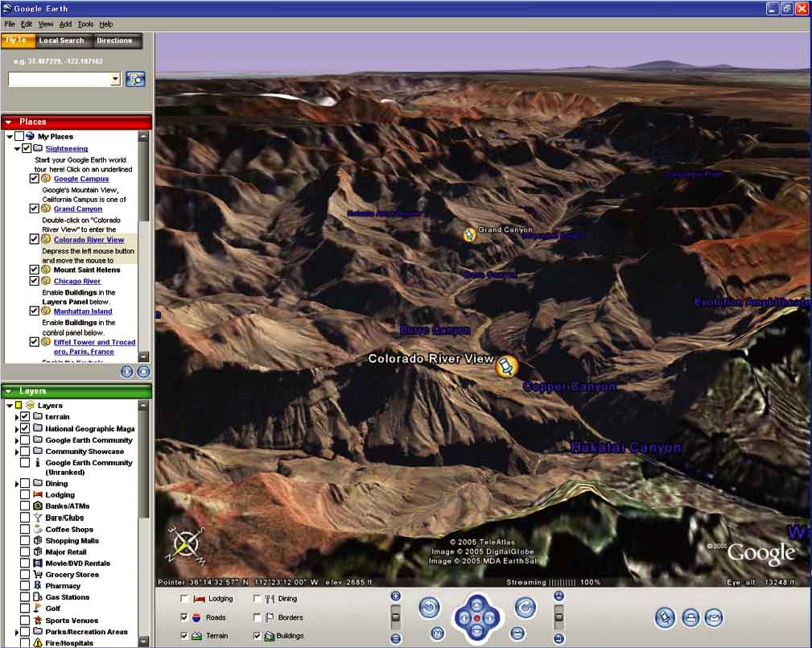Pan left with the navigation arrow
Viewport: 812px width, 648px height.
pos(464,618)
